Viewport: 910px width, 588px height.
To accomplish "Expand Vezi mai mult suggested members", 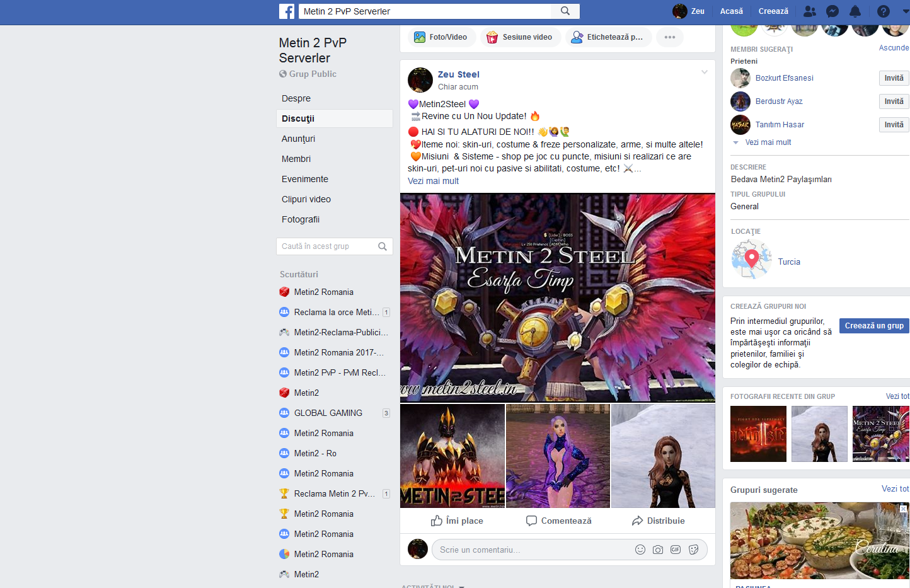I will 768,142.
